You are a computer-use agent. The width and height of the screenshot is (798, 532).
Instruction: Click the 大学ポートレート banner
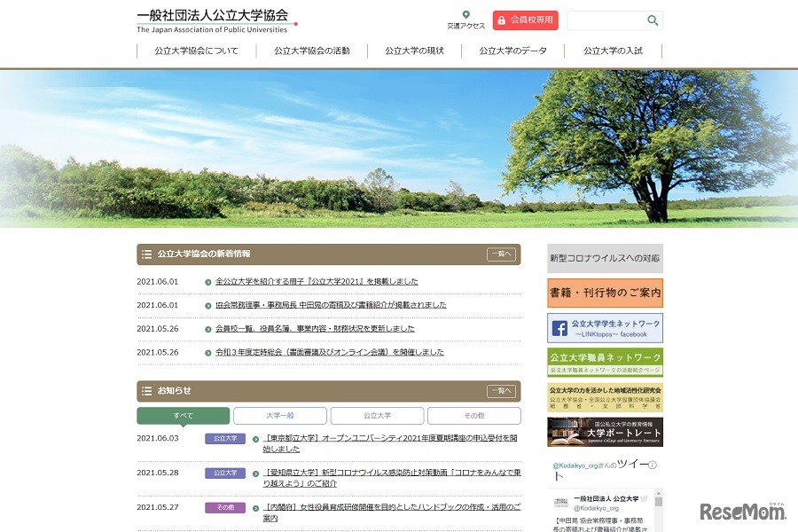point(605,432)
